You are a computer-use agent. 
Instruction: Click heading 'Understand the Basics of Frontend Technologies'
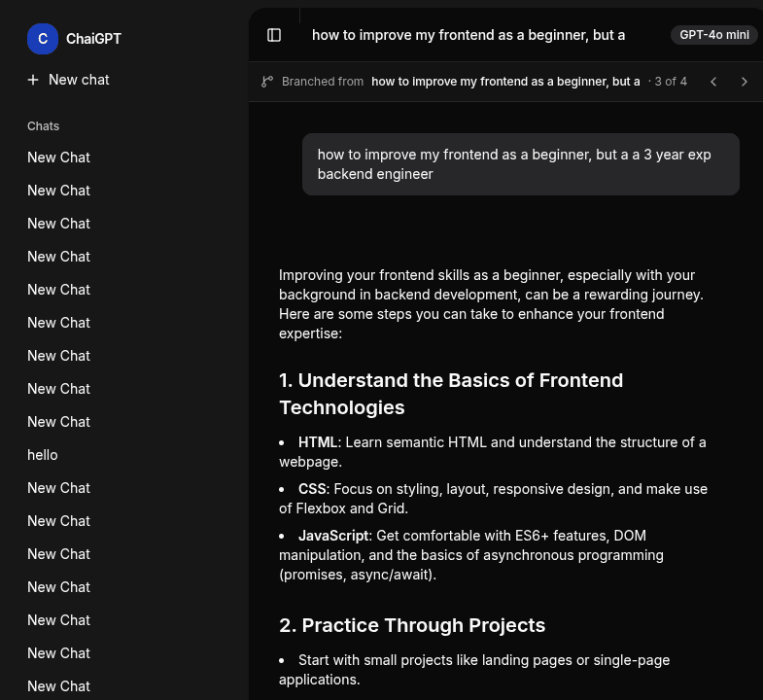[451, 394]
